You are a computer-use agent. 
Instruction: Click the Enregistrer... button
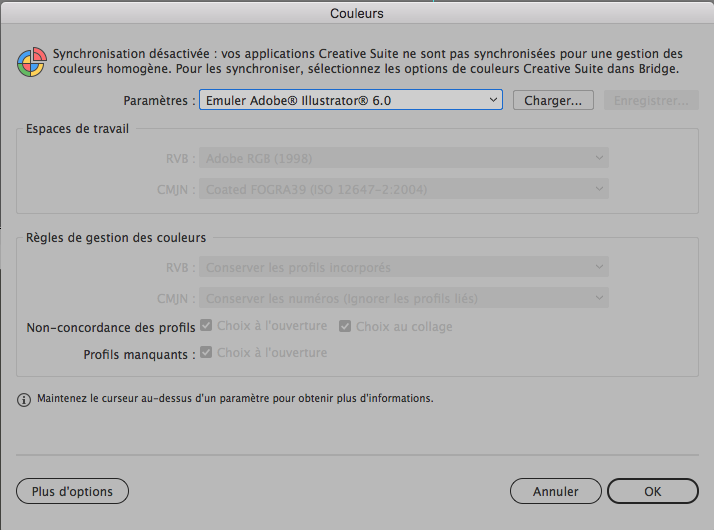tap(651, 100)
